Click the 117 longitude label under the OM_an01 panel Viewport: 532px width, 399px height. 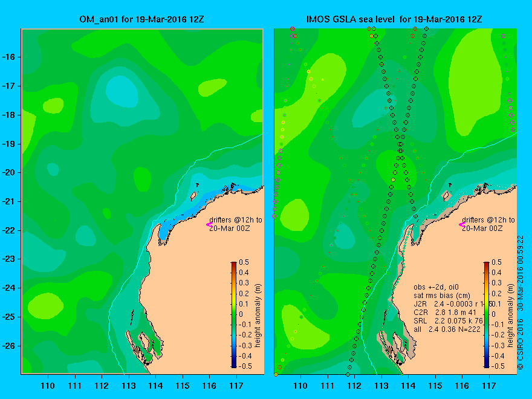(236, 386)
